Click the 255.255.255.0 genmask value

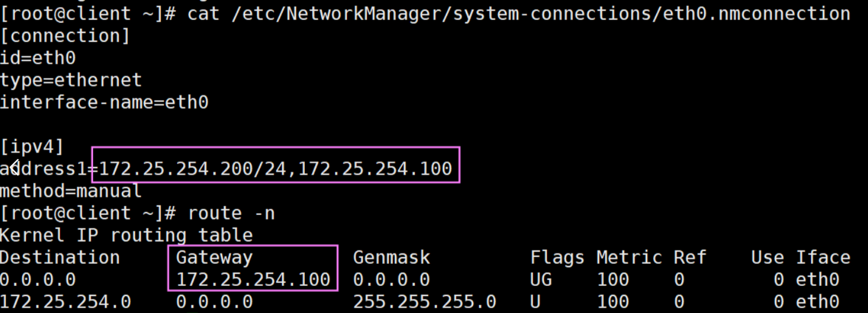pos(424,301)
